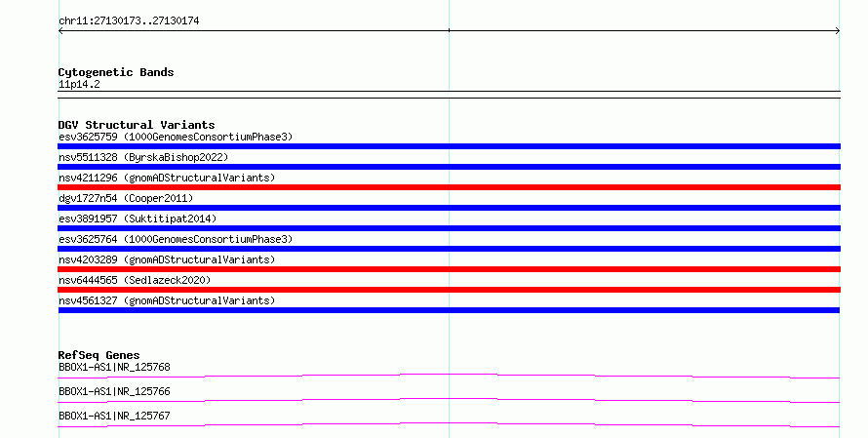Screen dimensions: 868x438
Task: Click the red bar under nsv6444565
Action: 449,290
